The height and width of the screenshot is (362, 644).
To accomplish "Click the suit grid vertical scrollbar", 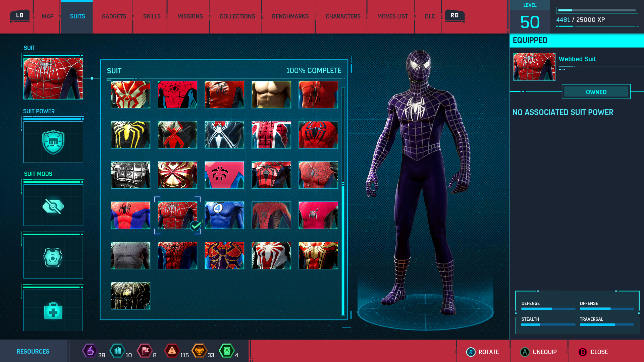I will click(343, 248).
